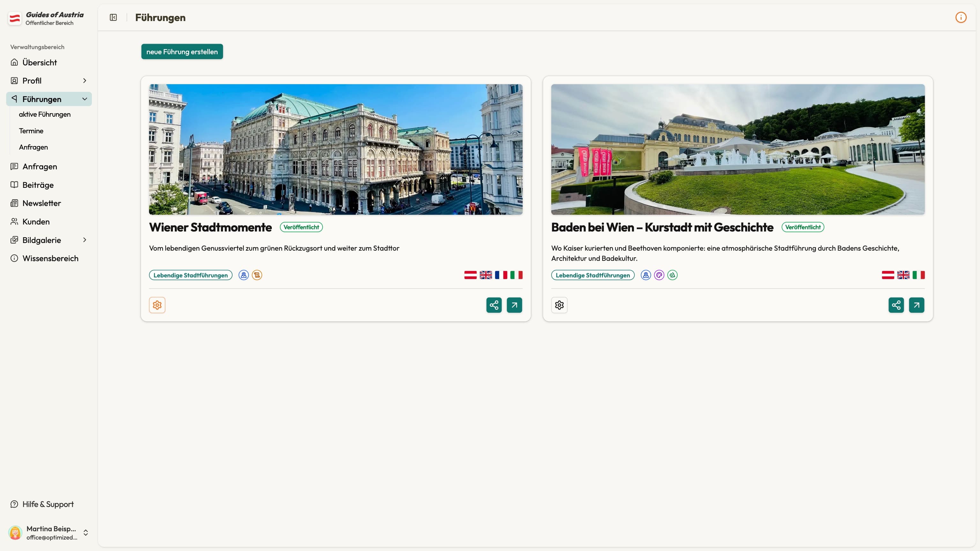The width and height of the screenshot is (980, 551).
Task: Click the Guides of Austria logo
Action: click(x=15, y=18)
